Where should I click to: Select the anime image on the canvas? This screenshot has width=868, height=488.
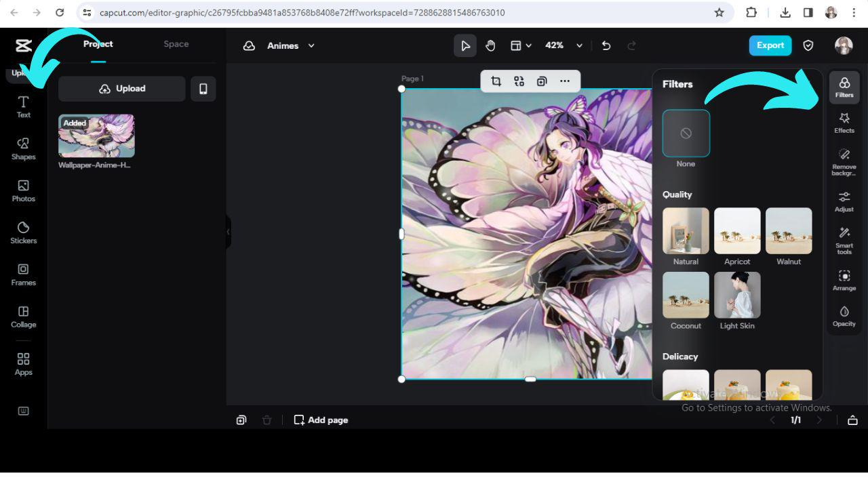click(x=527, y=234)
